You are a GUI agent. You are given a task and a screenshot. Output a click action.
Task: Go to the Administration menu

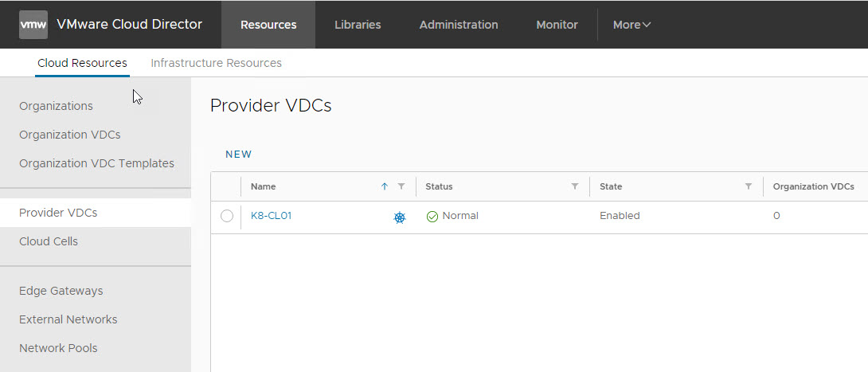click(459, 25)
